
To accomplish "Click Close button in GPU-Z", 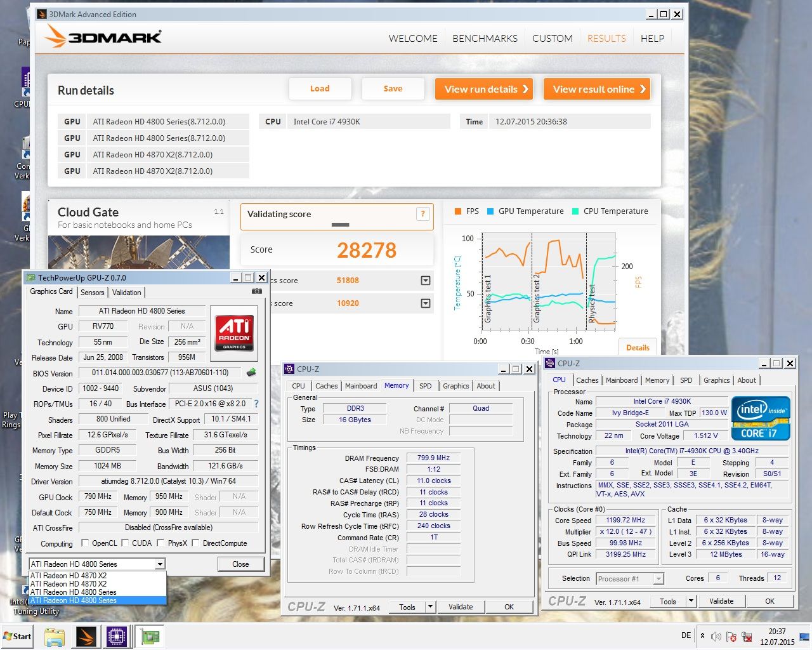I will (x=240, y=564).
